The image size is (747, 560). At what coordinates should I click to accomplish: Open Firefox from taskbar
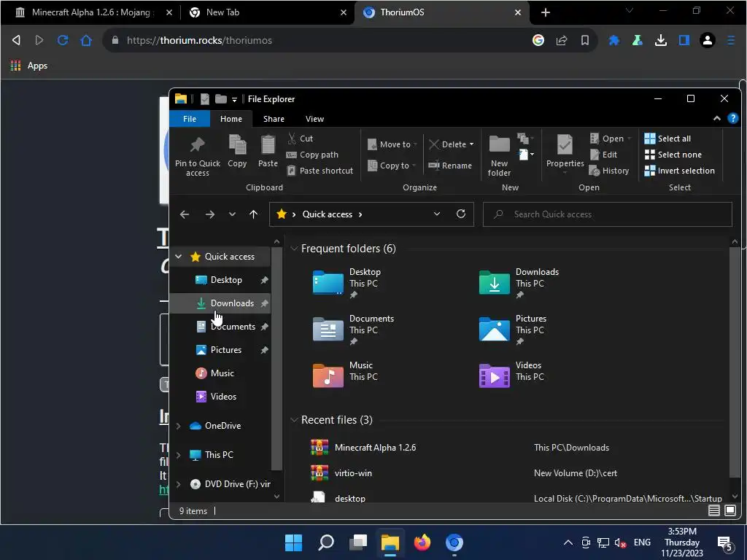(x=422, y=542)
